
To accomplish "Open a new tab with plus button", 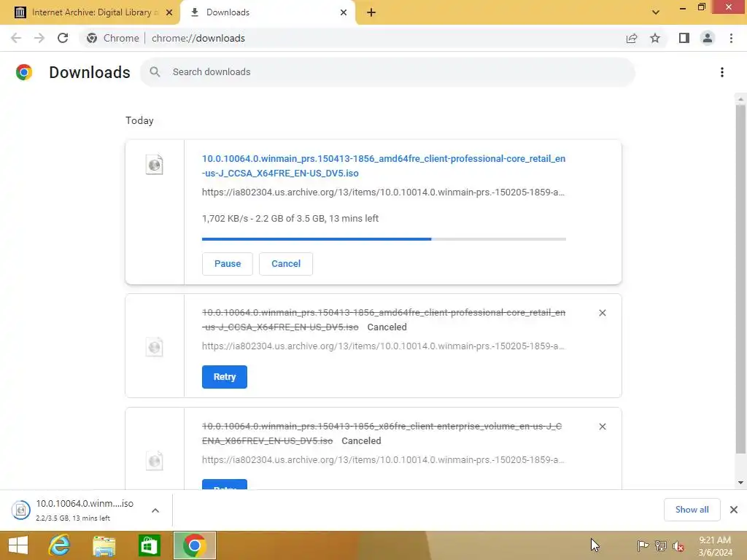I will click(x=371, y=12).
